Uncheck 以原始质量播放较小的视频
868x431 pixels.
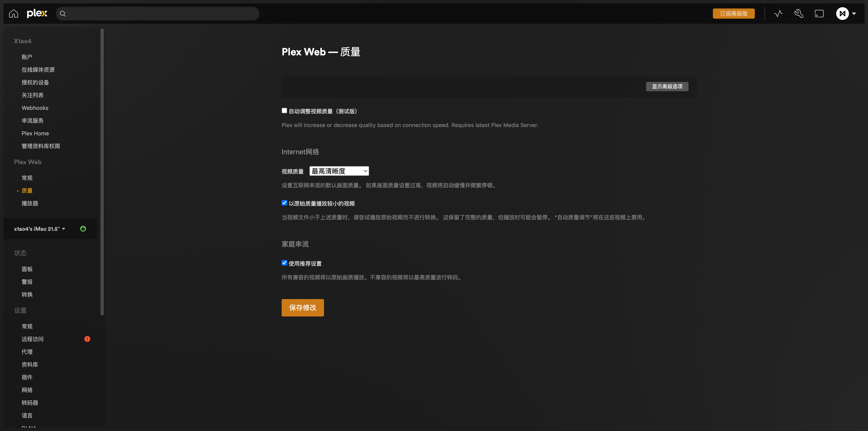[284, 203]
